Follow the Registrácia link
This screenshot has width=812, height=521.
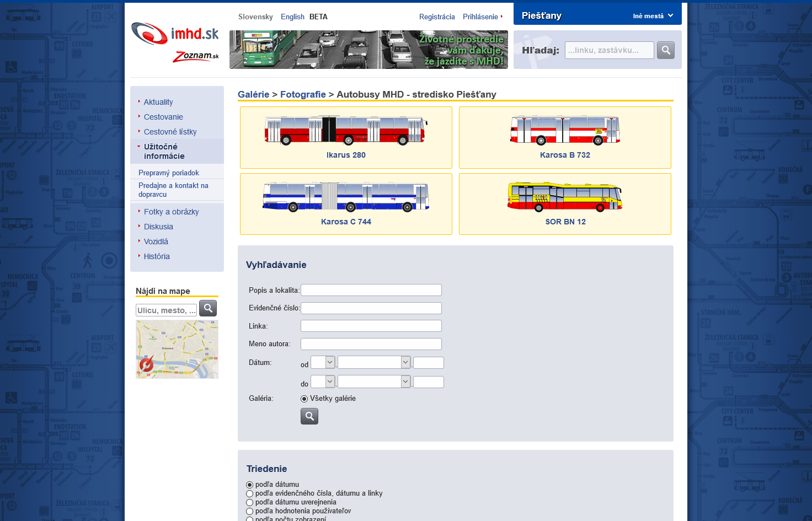click(437, 17)
